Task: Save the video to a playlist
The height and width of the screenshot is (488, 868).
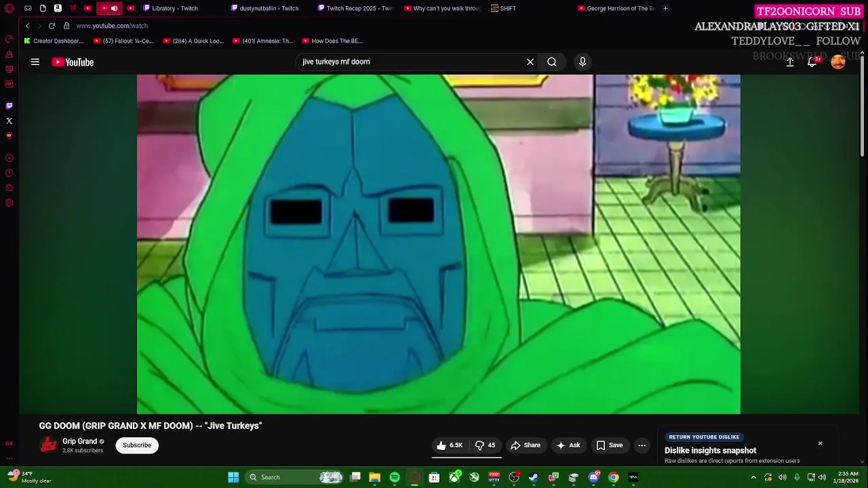Action: (x=609, y=445)
